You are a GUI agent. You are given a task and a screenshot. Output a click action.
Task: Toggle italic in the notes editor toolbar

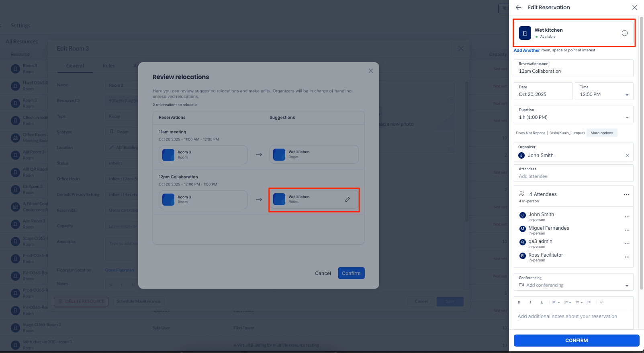530,302
